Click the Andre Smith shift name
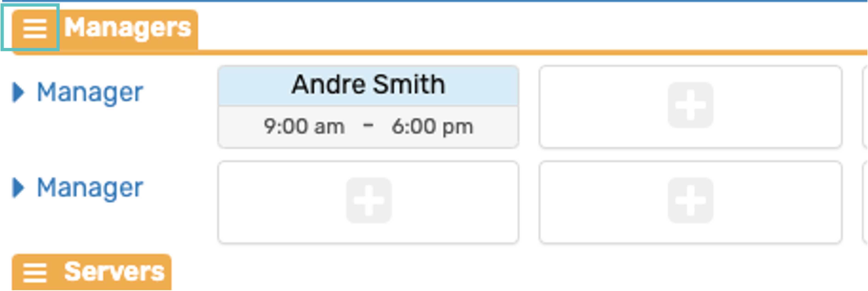The image size is (868, 291). pyautogui.click(x=368, y=85)
